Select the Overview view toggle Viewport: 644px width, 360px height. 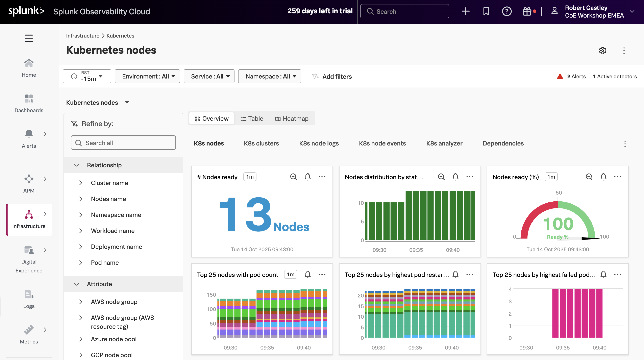(x=212, y=119)
